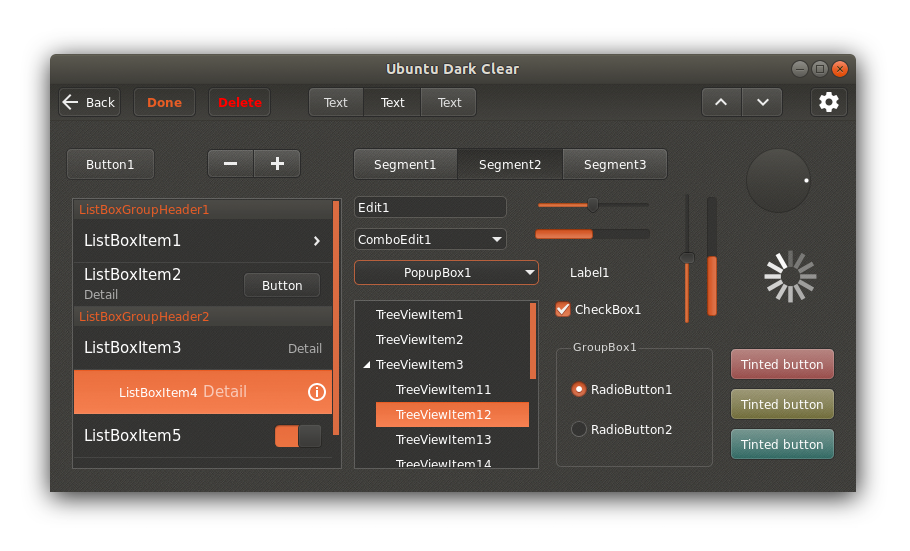Click the Label1 text
Image resolution: width=910 pixels, height=551 pixels.
tap(589, 273)
